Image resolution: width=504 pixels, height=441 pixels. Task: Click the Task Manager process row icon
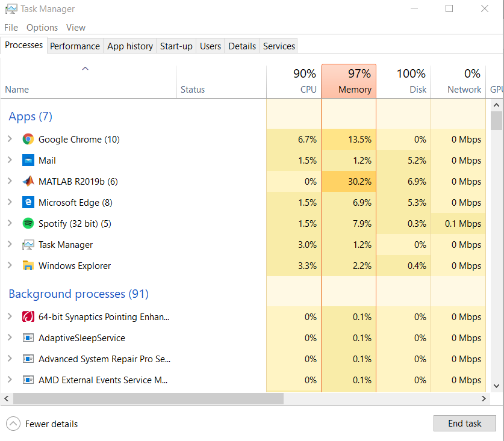point(28,245)
